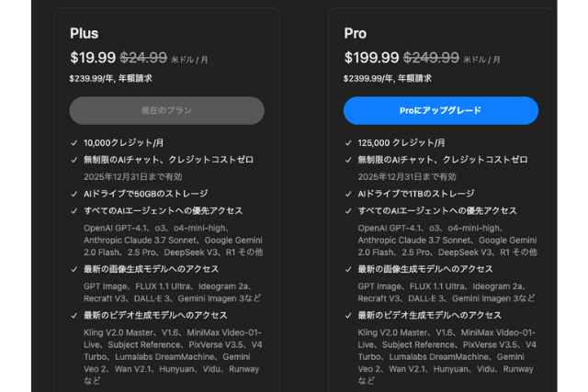Viewport: 588px width, 392px height.
Task: Click the $19.99 Plus monthly price
Action: (x=93, y=58)
